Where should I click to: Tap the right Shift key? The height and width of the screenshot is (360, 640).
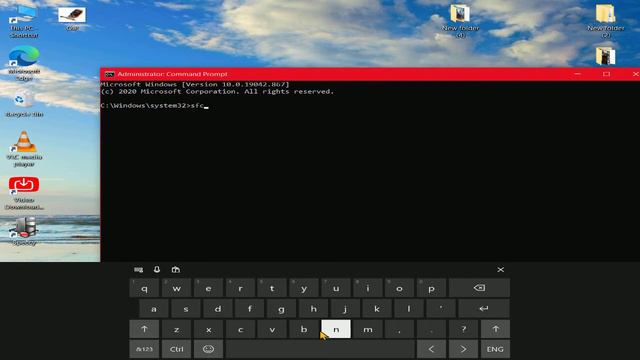[x=496, y=329]
